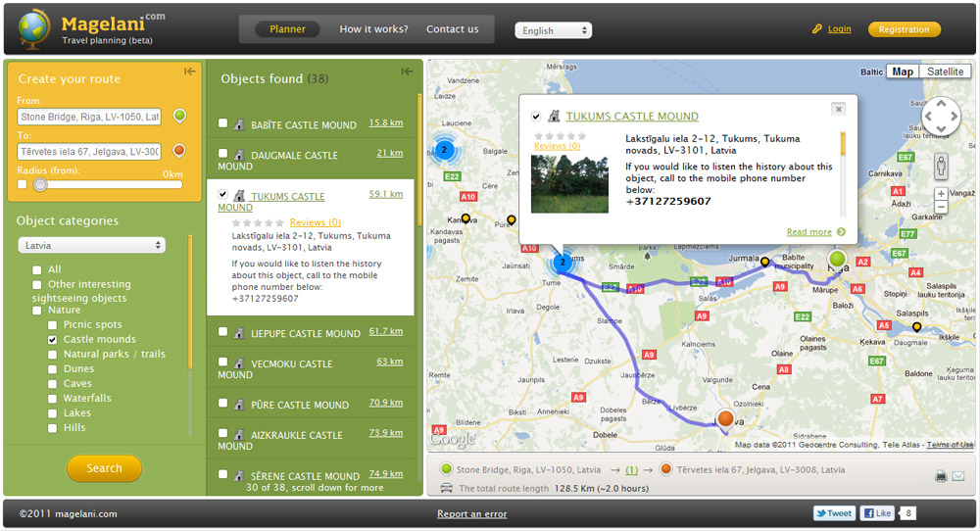
Task: Open the Report an error link
Action: pyautogui.click(x=472, y=513)
